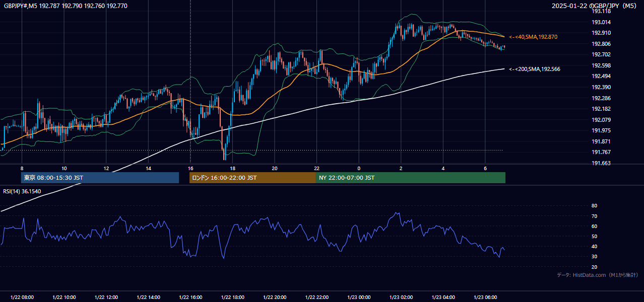The width and height of the screenshot is (644, 302).
Task: Click price axis value 193.118
Action: pyautogui.click(x=601, y=11)
